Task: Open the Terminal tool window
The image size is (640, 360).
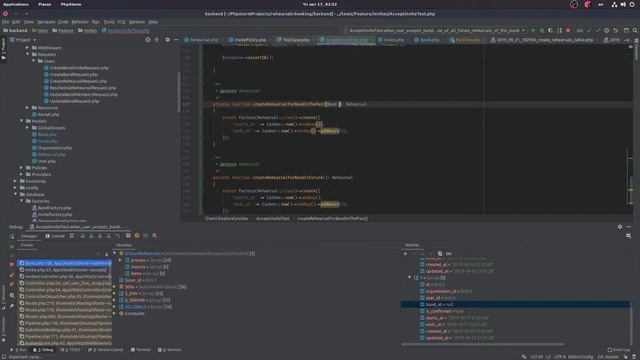Action: 141,350
